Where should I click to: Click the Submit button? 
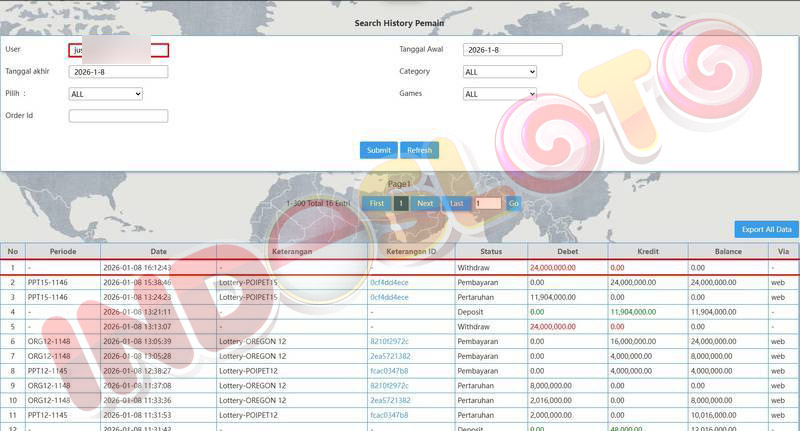coord(378,150)
